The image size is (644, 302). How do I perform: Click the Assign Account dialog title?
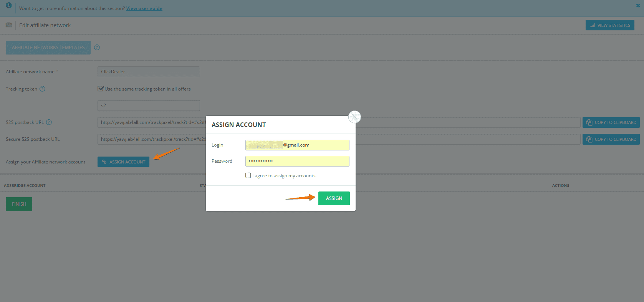[238, 125]
